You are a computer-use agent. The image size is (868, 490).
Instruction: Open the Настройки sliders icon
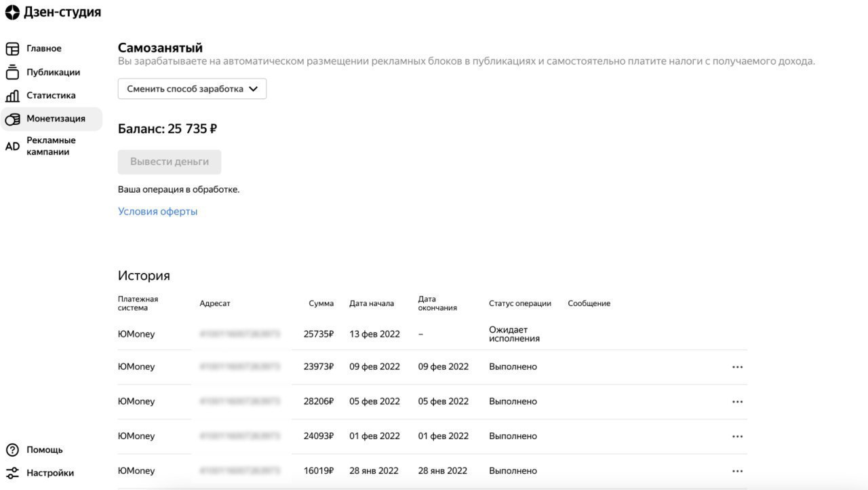[x=12, y=473]
